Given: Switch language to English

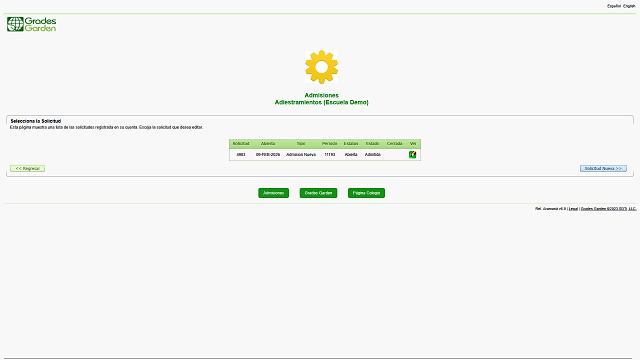Looking at the screenshot, I should point(629,6).
